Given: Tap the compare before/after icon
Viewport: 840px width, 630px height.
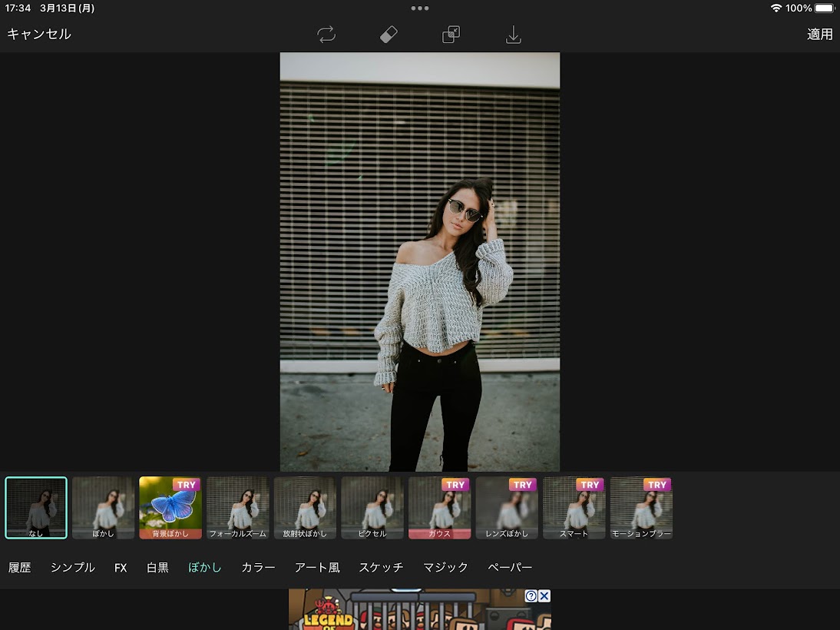Looking at the screenshot, I should click(451, 35).
